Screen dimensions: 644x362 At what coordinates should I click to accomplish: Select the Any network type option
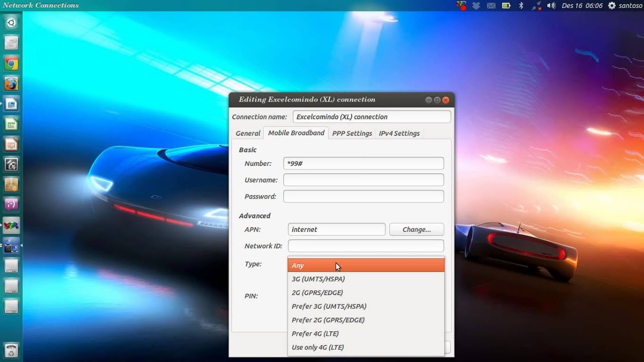(366, 265)
